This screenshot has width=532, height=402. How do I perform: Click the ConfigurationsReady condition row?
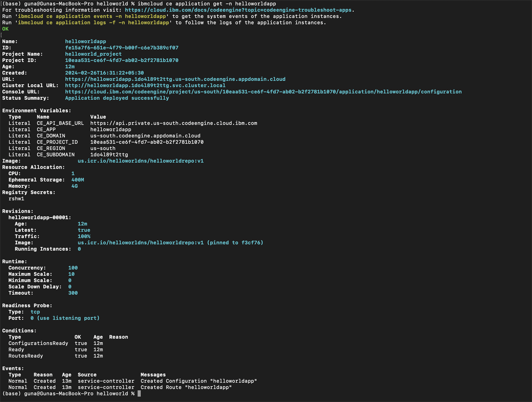55,343
